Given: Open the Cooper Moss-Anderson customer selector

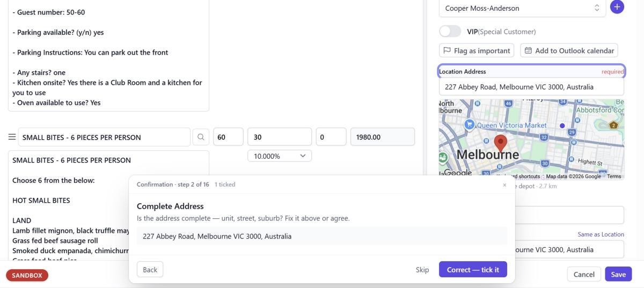Looking at the screenshot, I should coord(522,8).
